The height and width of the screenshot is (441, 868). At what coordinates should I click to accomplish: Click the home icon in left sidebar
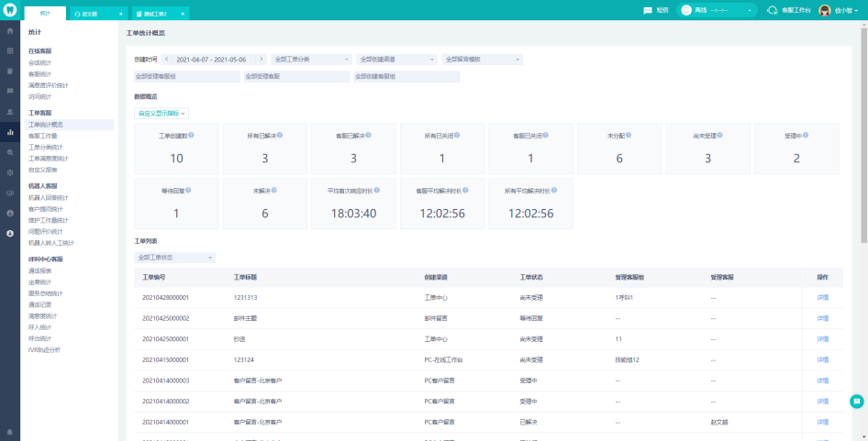[x=10, y=31]
